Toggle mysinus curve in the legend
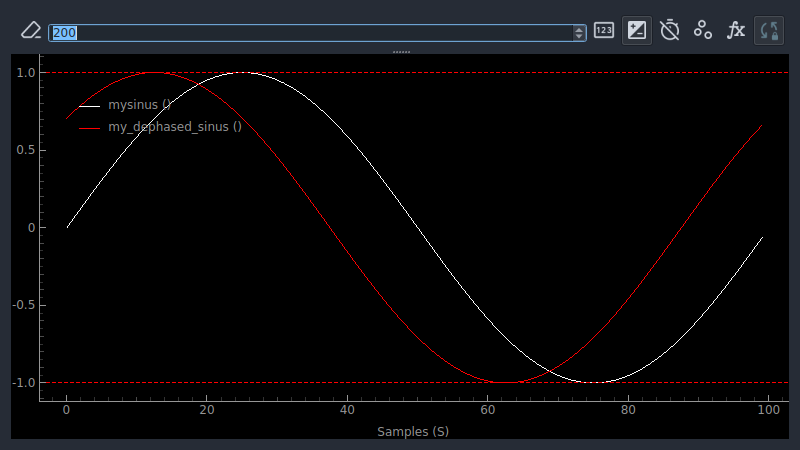Viewport: 800px width, 450px height. pyautogui.click(x=139, y=105)
